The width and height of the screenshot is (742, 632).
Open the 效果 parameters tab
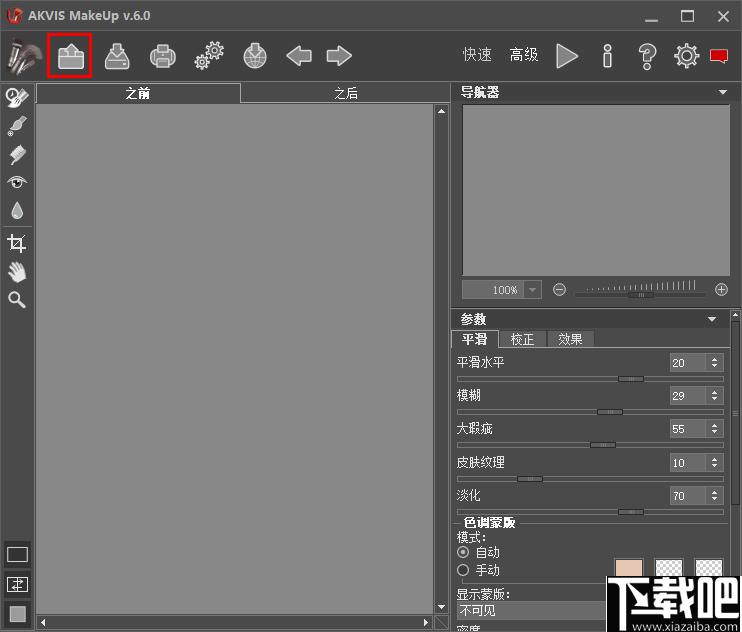coord(570,339)
